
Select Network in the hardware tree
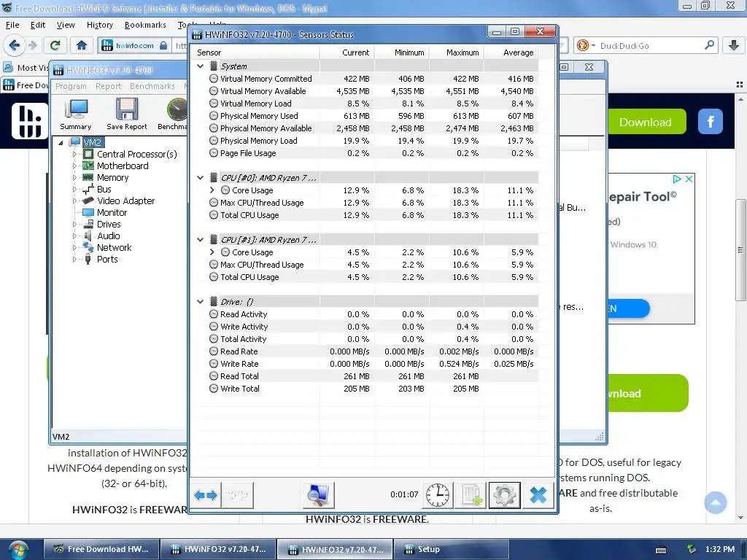[114, 248]
